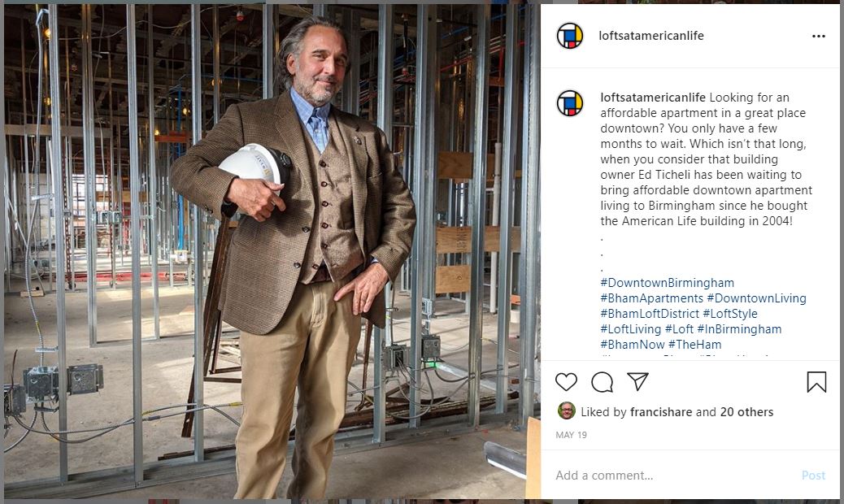Image resolution: width=844 pixels, height=504 pixels.
Task: Open the #InBirmingham hashtag
Action: point(739,329)
